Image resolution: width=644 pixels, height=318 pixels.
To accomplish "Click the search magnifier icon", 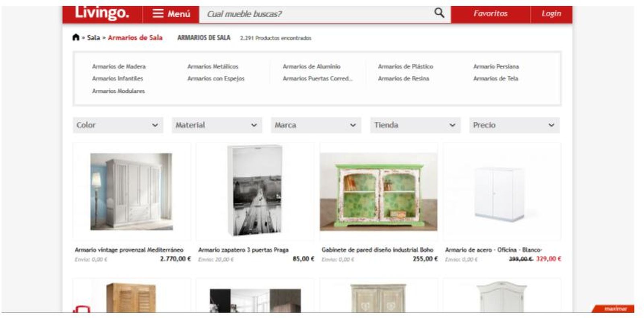I will [x=439, y=13].
